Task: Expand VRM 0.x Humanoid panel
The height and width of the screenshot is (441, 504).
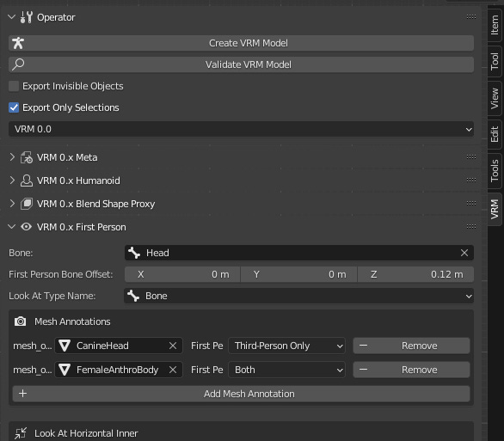Action: (12, 181)
